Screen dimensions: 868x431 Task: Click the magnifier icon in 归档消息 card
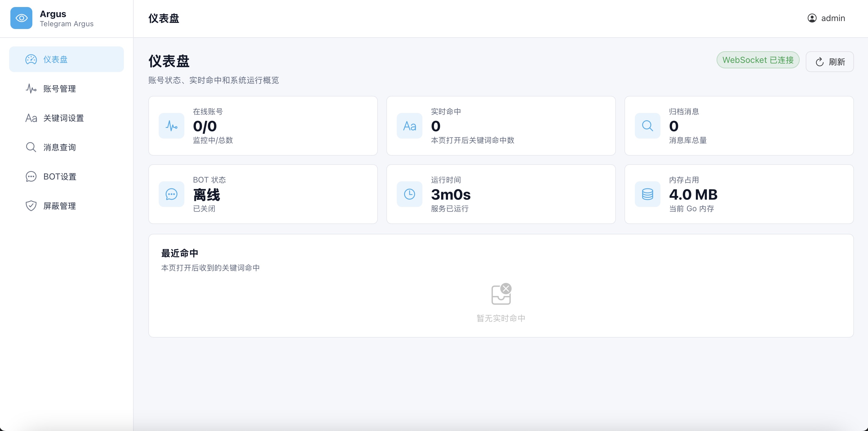coord(647,126)
